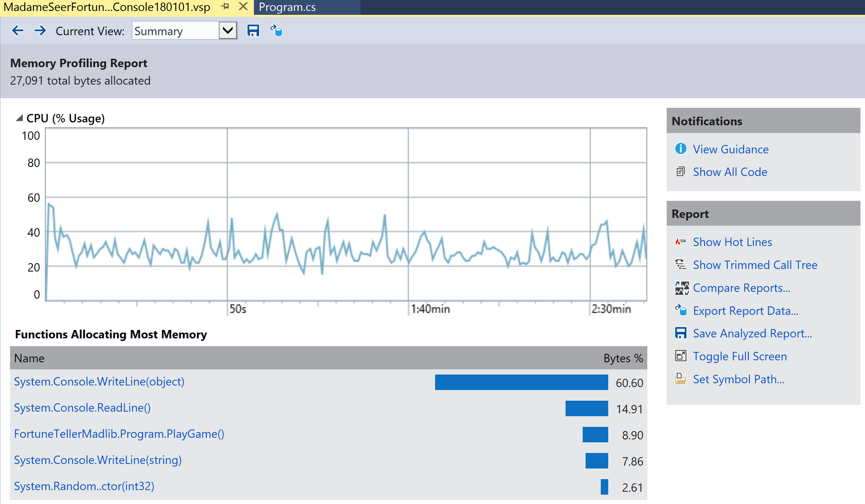Click the Compare Reports icon

(x=682, y=288)
